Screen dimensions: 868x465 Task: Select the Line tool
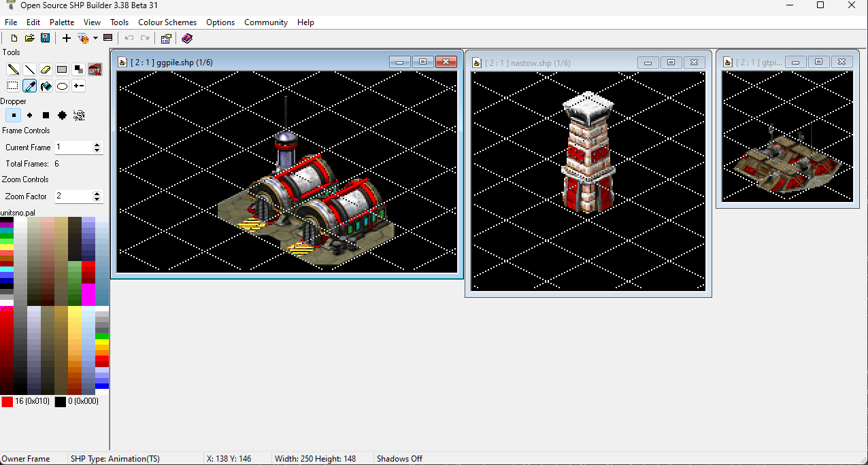coord(29,69)
